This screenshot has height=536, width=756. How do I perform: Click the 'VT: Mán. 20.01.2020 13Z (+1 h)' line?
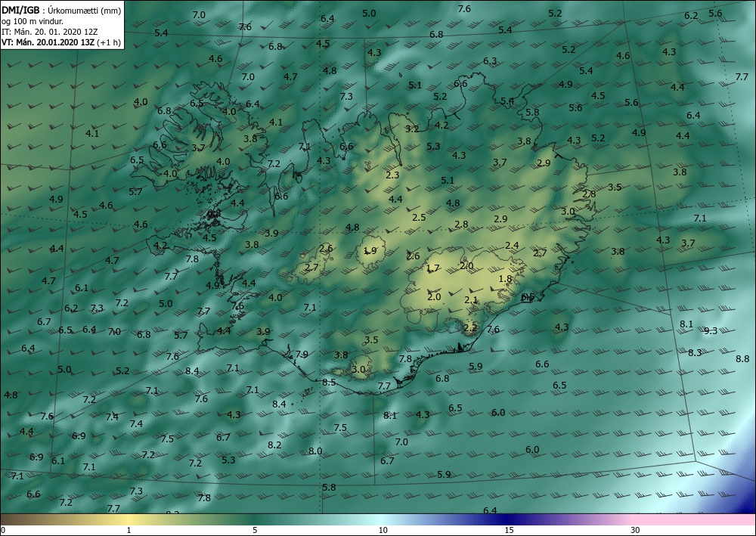61,42
